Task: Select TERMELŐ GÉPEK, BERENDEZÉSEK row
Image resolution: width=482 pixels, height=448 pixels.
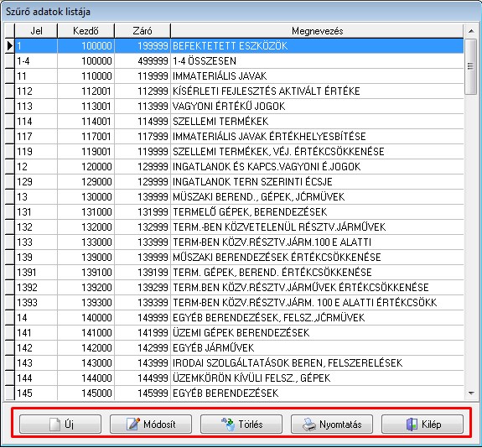Action: point(239,211)
